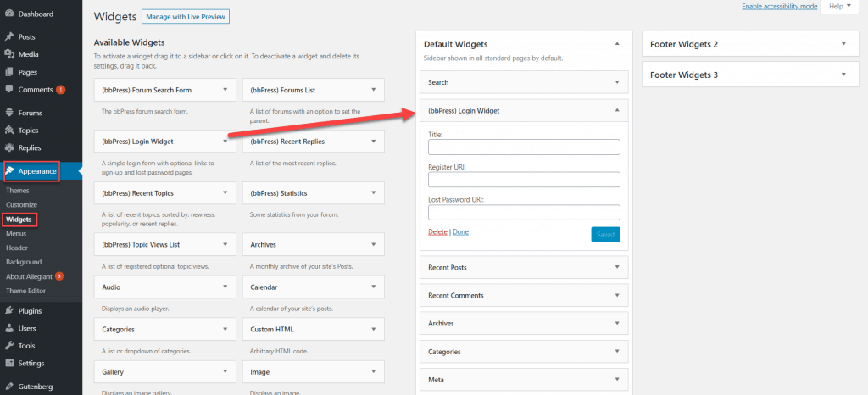This screenshot has height=395, width=868.
Task: Click the Users icon in sidebar
Action: click(x=8, y=328)
